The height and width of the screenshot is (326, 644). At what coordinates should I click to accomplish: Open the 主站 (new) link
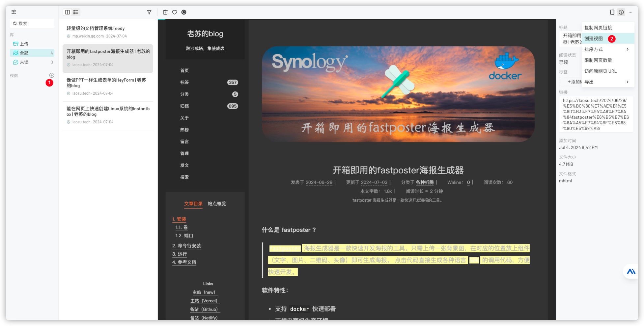point(205,292)
